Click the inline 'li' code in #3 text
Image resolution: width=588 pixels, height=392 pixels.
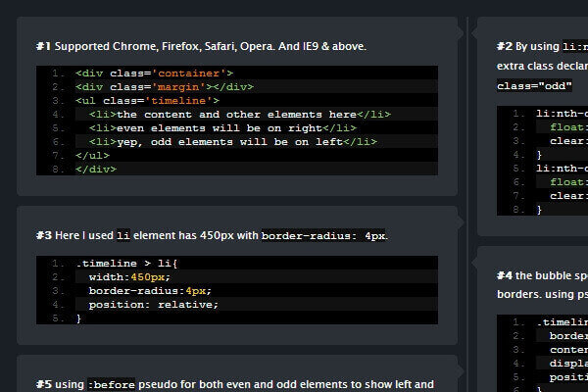[x=122, y=236]
